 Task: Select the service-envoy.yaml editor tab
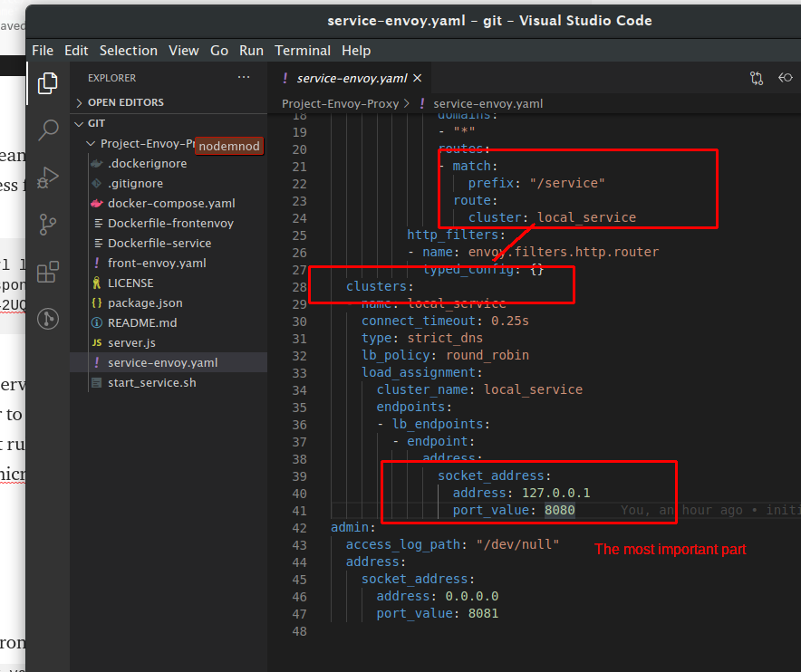[352, 78]
